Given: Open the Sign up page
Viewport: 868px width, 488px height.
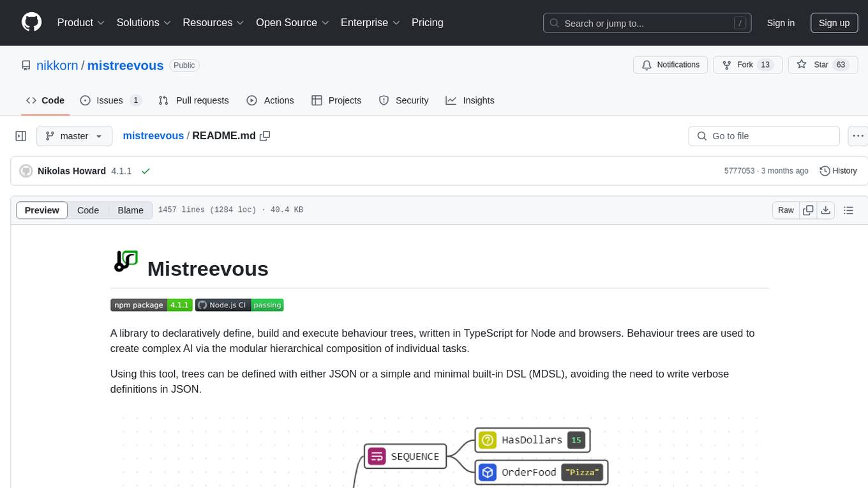Looking at the screenshot, I should 834,23.
